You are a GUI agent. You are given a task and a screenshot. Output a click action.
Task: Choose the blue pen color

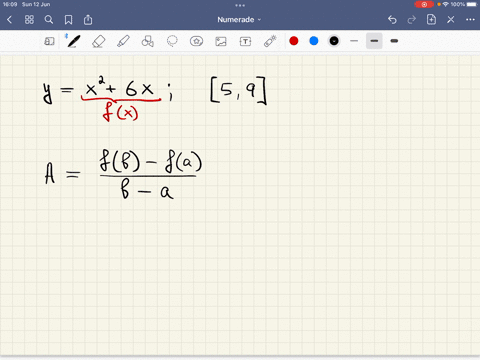[314, 41]
